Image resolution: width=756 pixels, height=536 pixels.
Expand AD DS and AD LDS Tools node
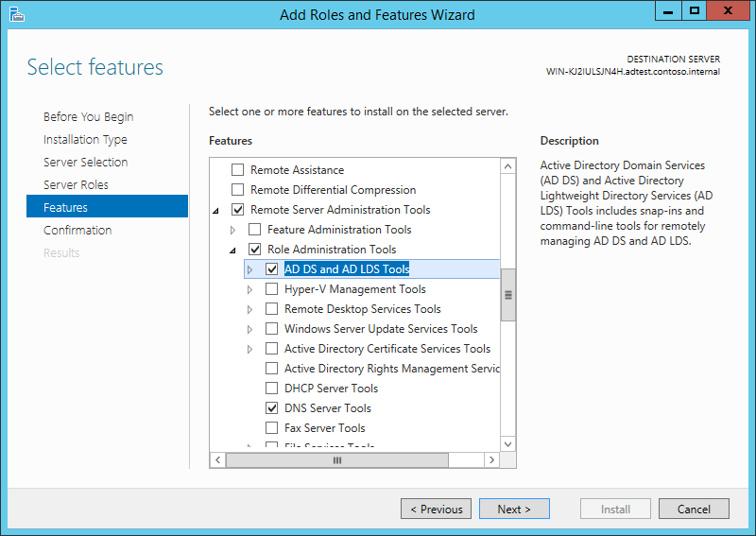coord(249,269)
